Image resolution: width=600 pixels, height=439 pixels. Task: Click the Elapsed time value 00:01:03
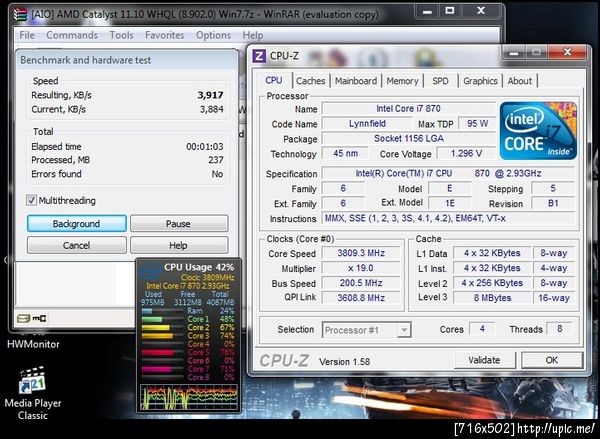[x=205, y=147]
